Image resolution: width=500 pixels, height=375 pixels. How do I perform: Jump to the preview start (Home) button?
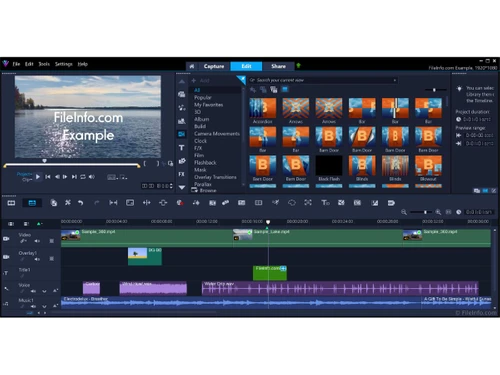point(48,177)
